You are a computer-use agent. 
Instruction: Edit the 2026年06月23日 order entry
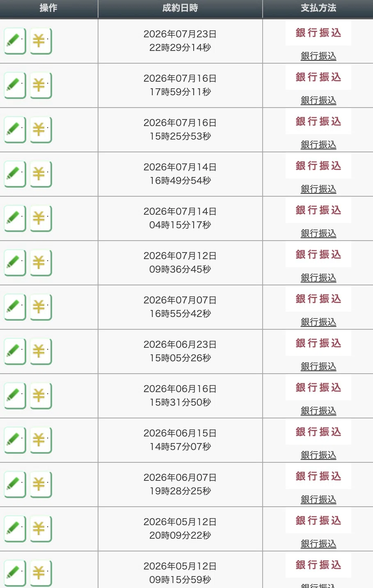click(15, 351)
